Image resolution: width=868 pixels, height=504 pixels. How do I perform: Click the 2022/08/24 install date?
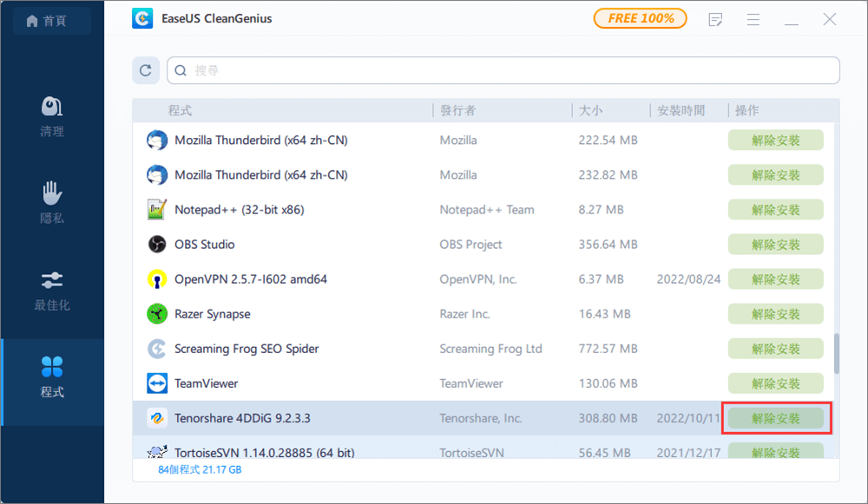click(688, 278)
